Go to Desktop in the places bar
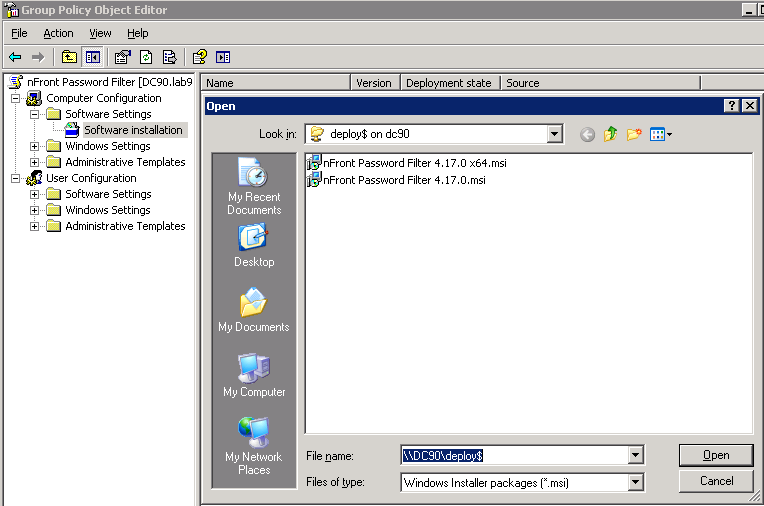 (x=254, y=246)
